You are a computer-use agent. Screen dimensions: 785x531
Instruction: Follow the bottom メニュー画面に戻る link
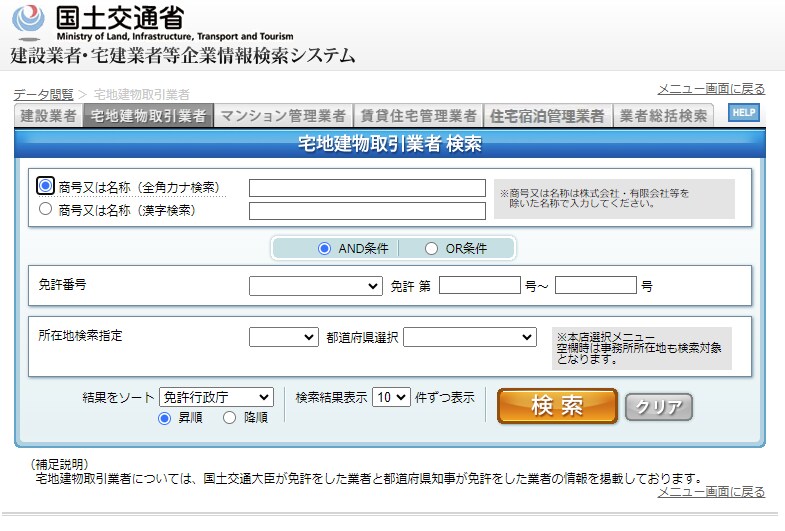[x=711, y=492]
